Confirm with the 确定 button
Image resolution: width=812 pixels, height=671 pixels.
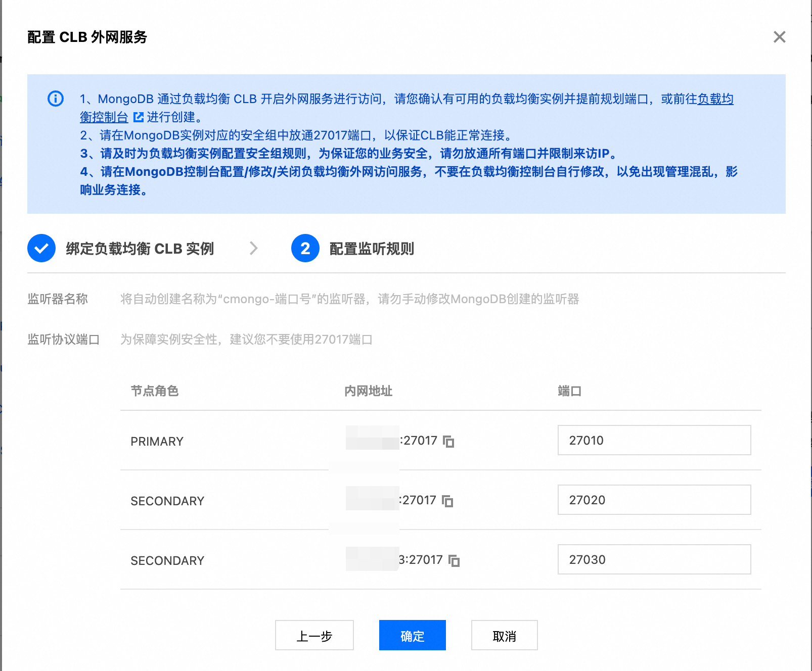[x=413, y=635]
